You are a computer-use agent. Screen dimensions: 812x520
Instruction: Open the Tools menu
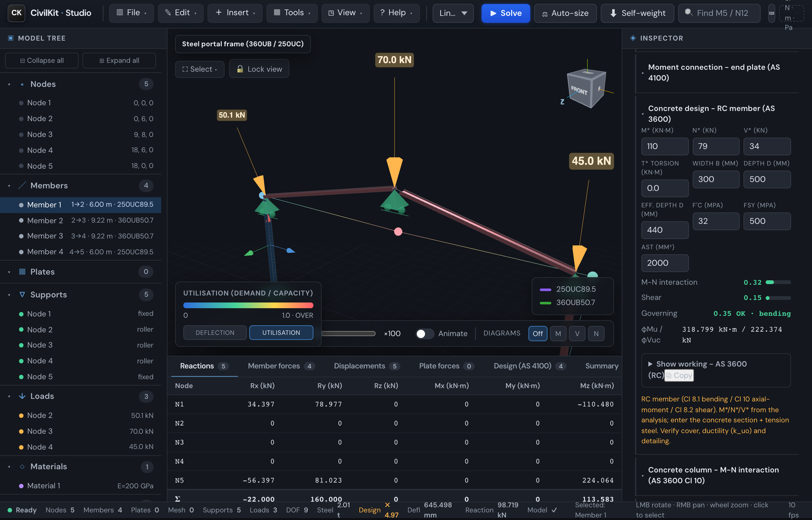292,13
